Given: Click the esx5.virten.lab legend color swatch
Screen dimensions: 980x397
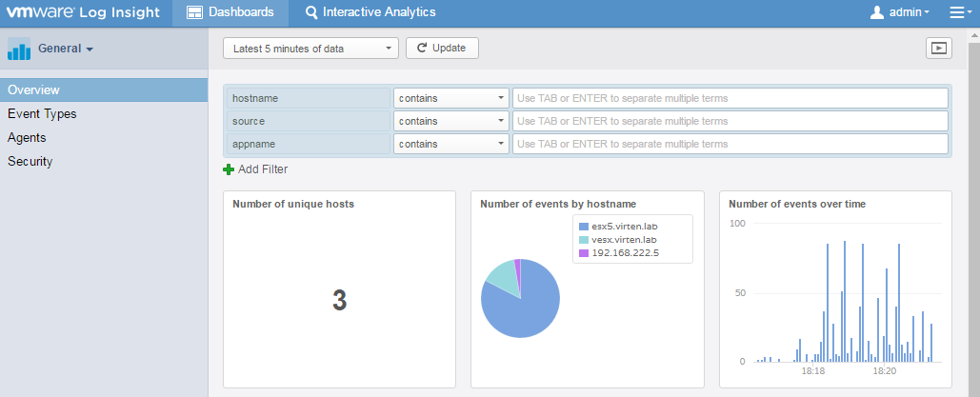Looking at the screenshot, I should point(584,227).
